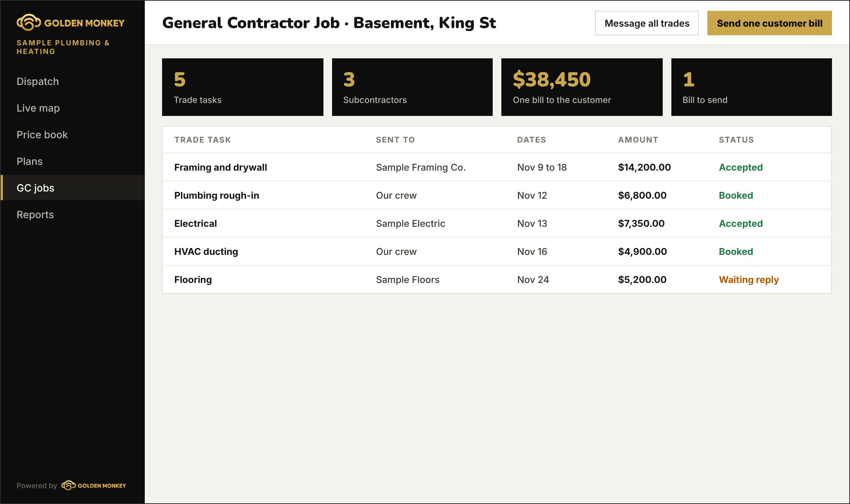Click Accepted status for Electrical
The height and width of the screenshot is (504, 850).
coord(741,223)
